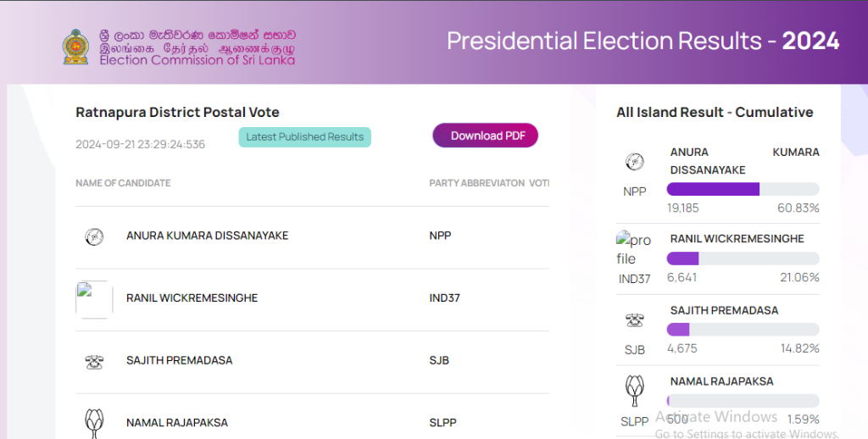Click SLPP lotus bud symbol in candidate table
This screenshot has width=868, height=439.
pos(94,421)
